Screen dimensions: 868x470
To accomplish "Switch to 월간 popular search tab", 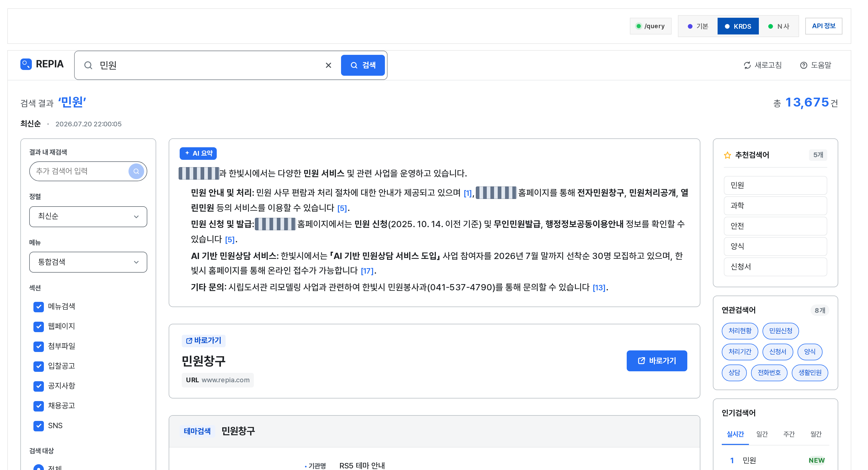I will pos(816,434).
